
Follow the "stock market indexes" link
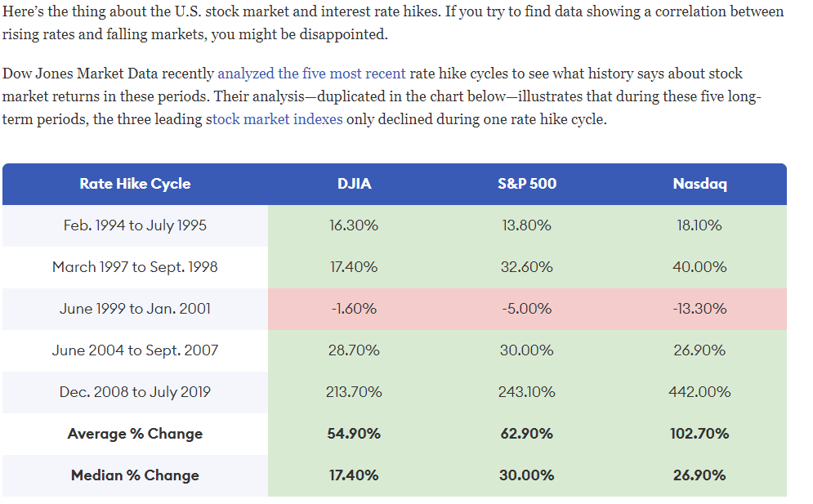tap(274, 119)
